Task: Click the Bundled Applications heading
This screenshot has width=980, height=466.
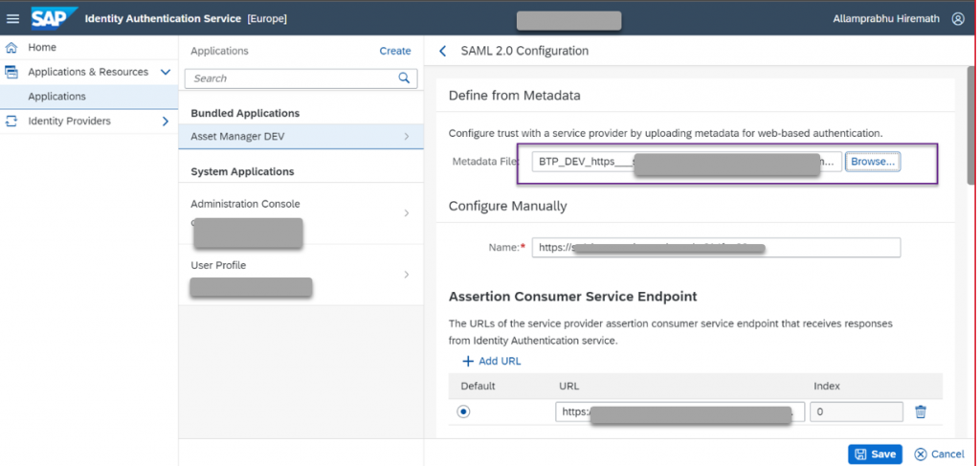Action: [x=245, y=113]
